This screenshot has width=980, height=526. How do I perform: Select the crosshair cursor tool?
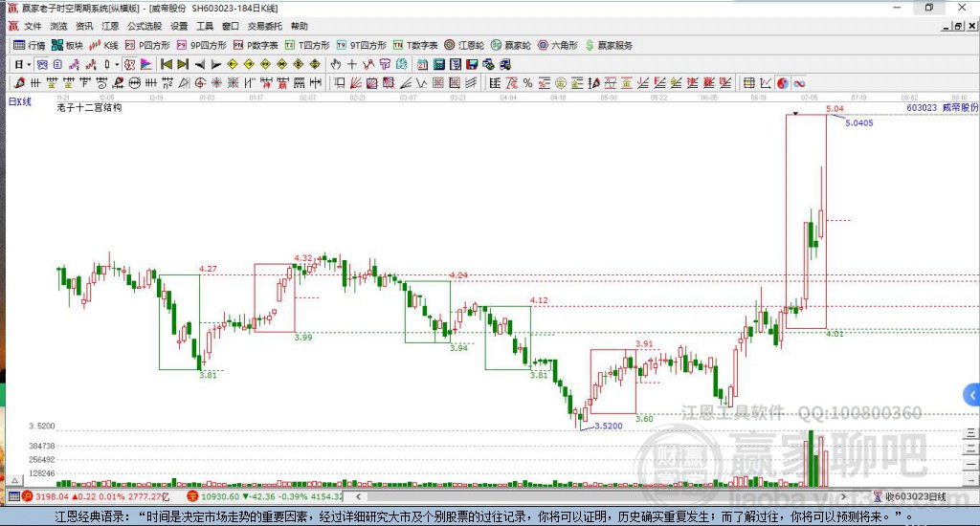(x=352, y=64)
